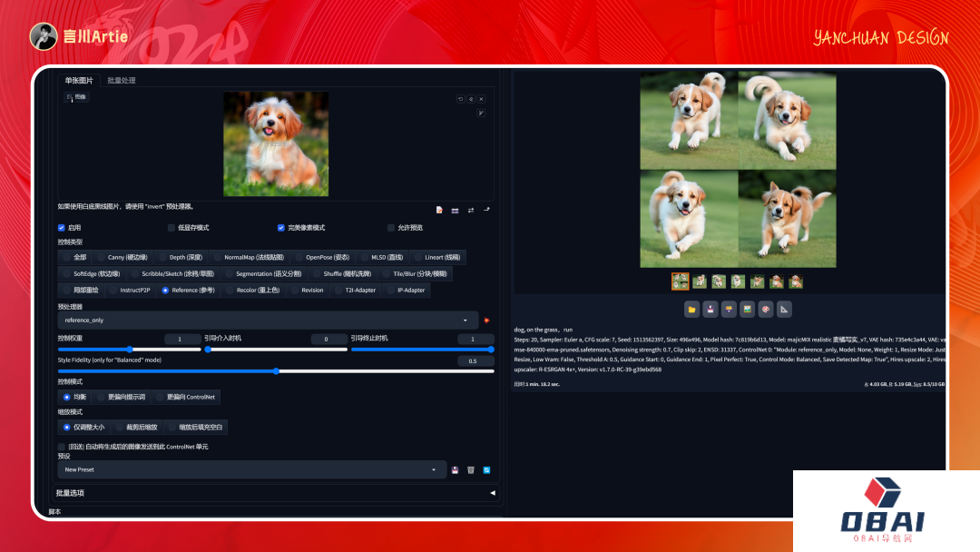Click the 图像 label badge on the image panel
Image resolution: width=980 pixels, height=552 pixels.
(77, 97)
